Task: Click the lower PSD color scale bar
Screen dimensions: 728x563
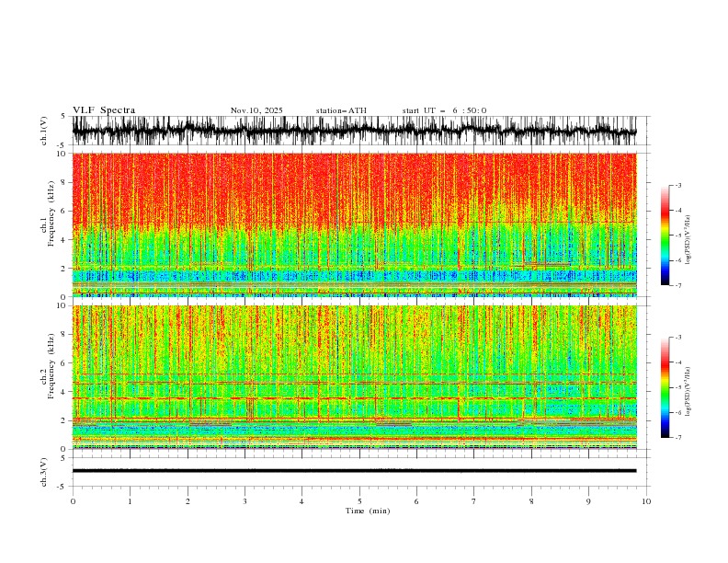Action: coord(665,387)
